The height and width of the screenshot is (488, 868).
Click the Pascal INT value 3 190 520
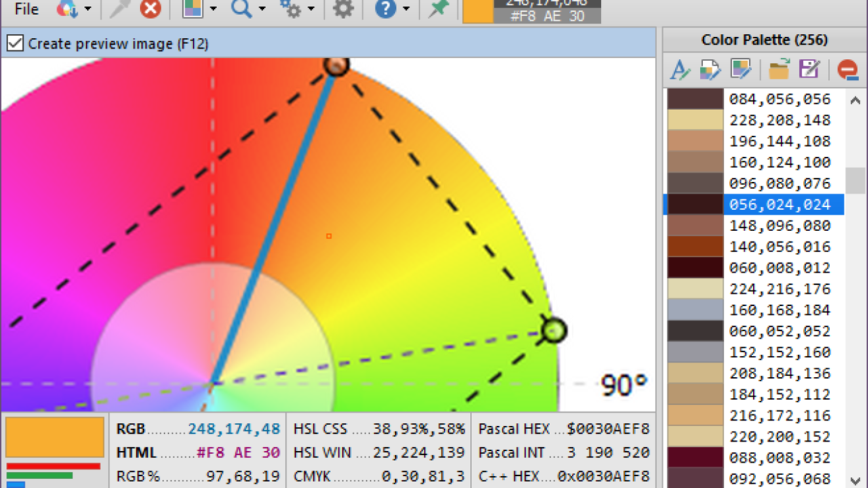coord(608,453)
